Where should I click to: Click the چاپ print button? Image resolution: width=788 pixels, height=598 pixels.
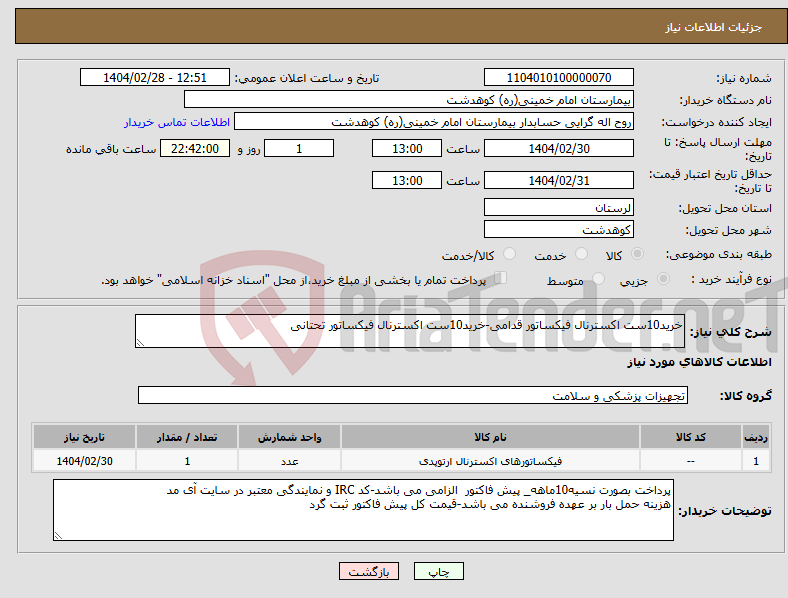pos(439,571)
